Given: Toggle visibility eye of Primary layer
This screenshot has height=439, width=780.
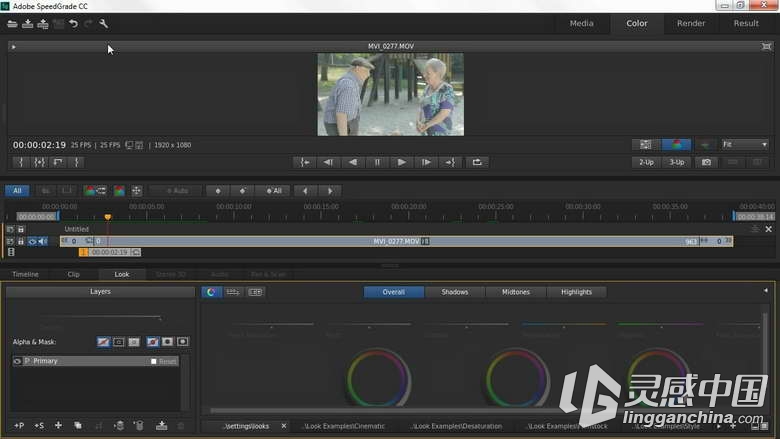Looking at the screenshot, I should coord(17,361).
